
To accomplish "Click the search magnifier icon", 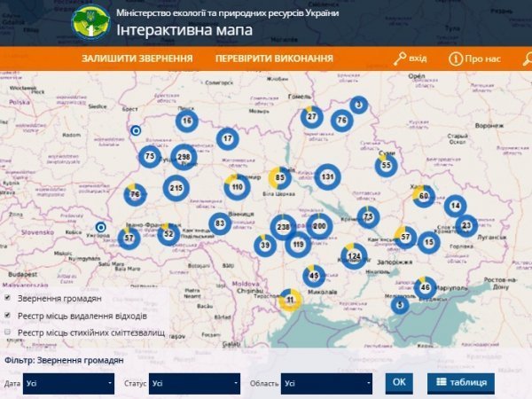I will (526, 59).
